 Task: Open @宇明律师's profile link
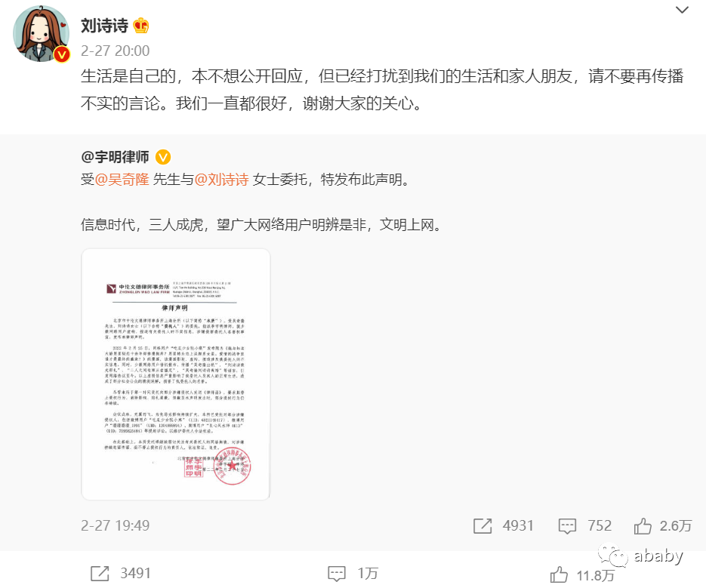coord(115,157)
